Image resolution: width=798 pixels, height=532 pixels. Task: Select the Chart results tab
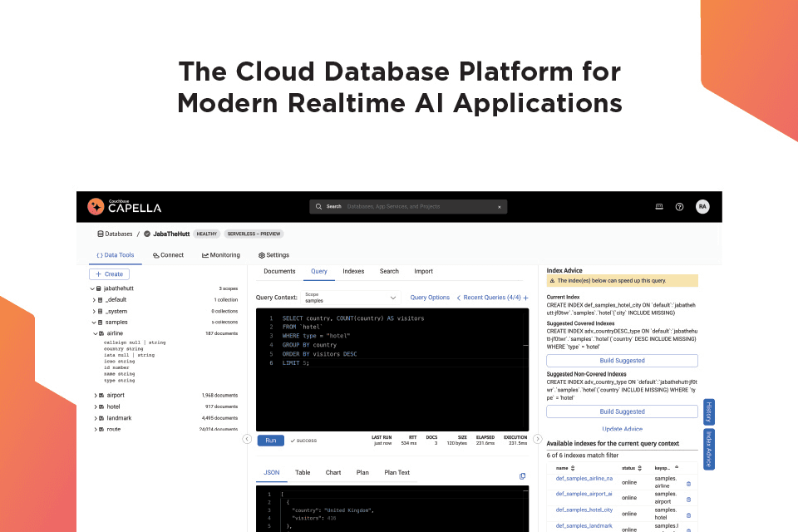[332, 472]
